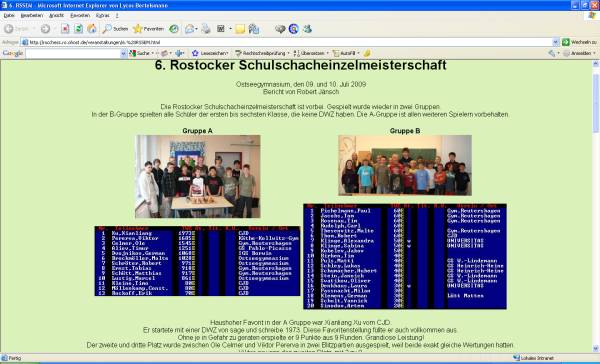Image resolution: width=600 pixels, height=364 pixels.
Task: Click the Mail envelope icon
Action: pyautogui.click(x=189, y=29)
